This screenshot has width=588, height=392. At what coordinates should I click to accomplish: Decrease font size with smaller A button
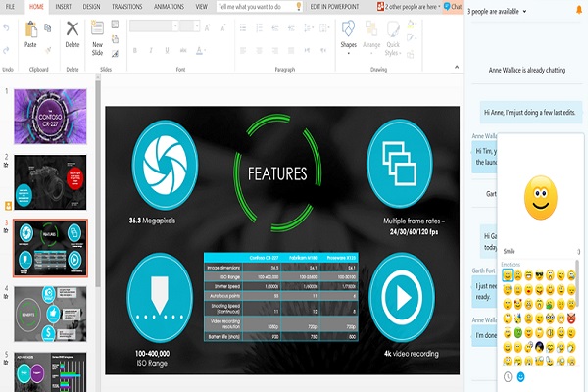click(x=223, y=27)
